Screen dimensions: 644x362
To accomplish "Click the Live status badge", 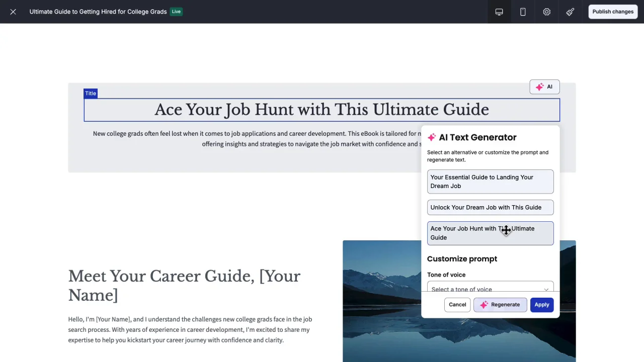I will (x=176, y=11).
